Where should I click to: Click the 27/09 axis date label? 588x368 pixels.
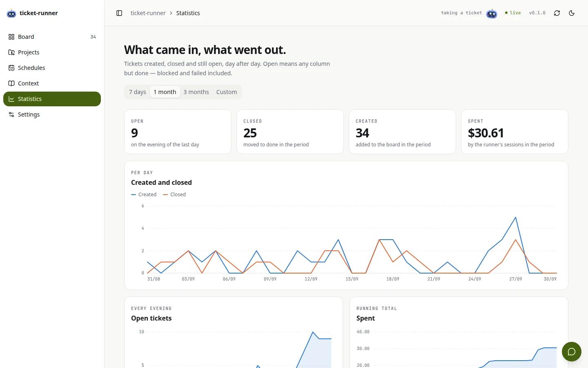[515, 279]
